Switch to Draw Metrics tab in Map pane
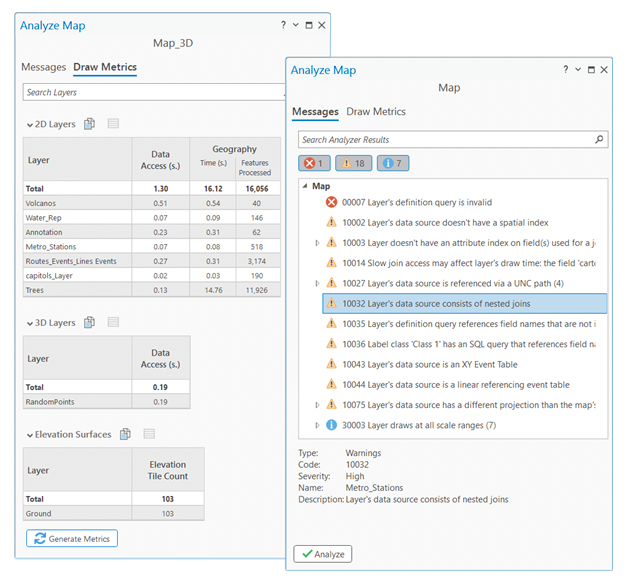The height and width of the screenshot is (587, 632). tap(376, 112)
